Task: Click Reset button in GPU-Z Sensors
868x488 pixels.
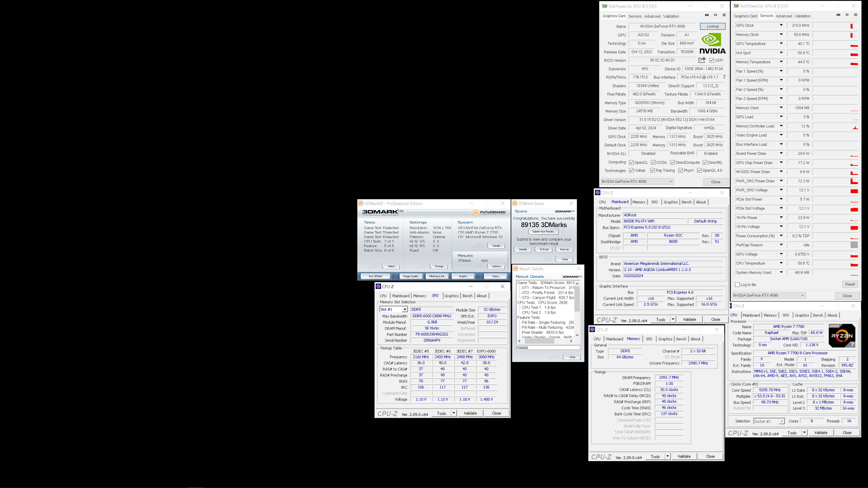Action: coord(849,284)
